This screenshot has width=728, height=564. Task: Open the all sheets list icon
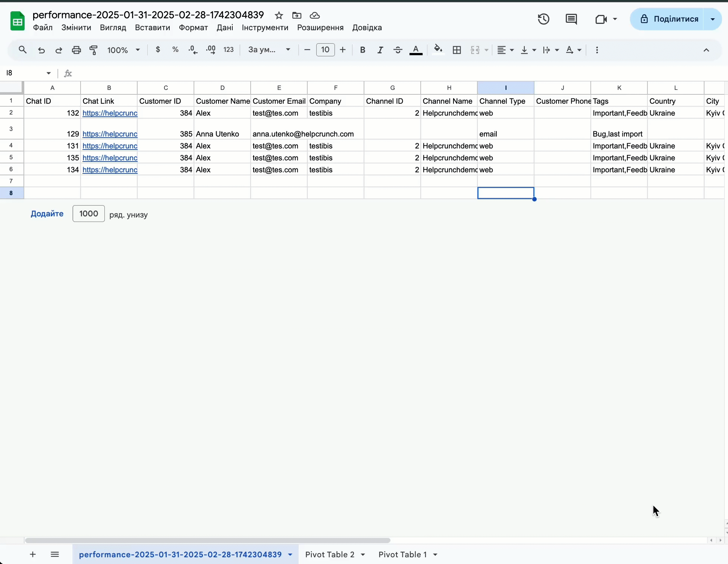(55, 554)
